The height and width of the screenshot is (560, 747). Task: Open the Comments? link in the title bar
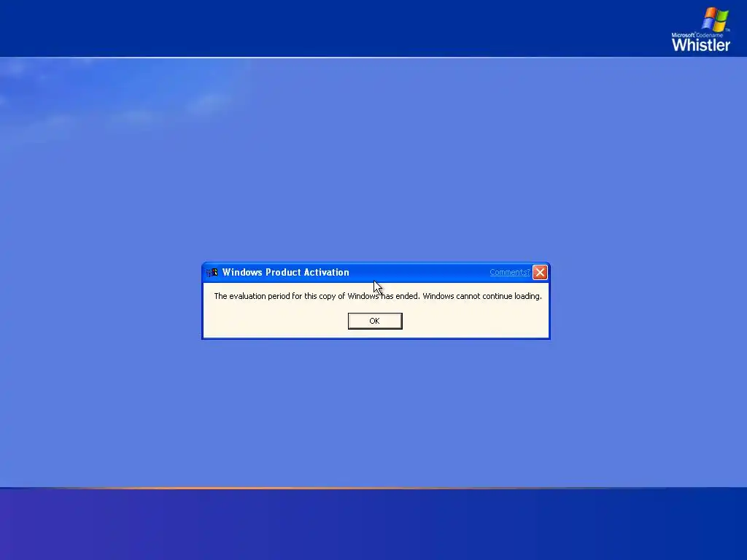(x=510, y=273)
